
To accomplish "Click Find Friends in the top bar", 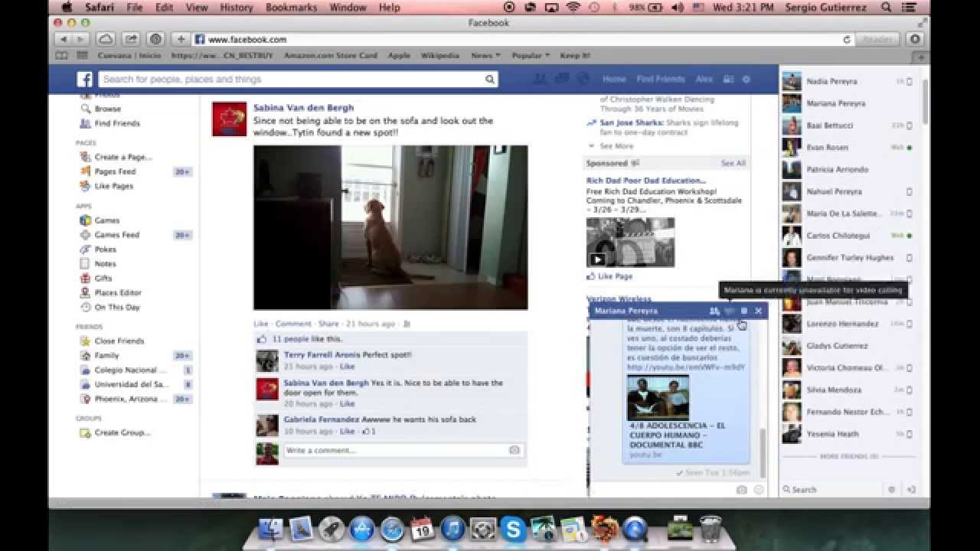I will tap(661, 79).
